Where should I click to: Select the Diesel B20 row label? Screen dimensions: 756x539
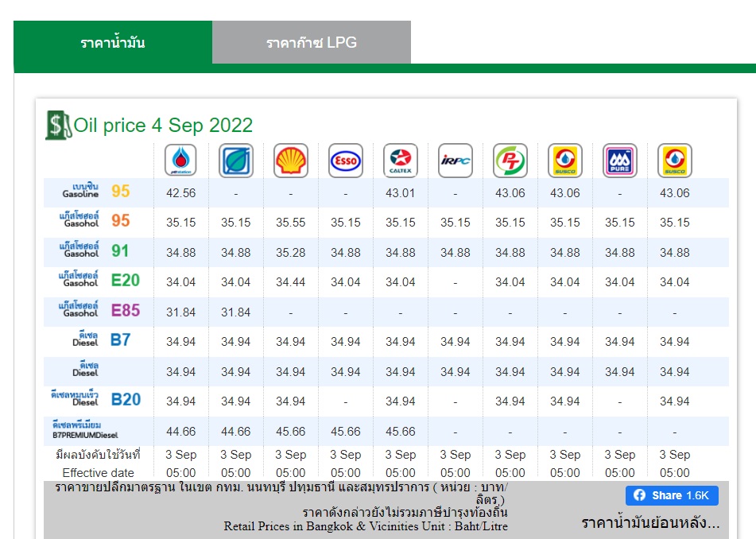[96, 399]
